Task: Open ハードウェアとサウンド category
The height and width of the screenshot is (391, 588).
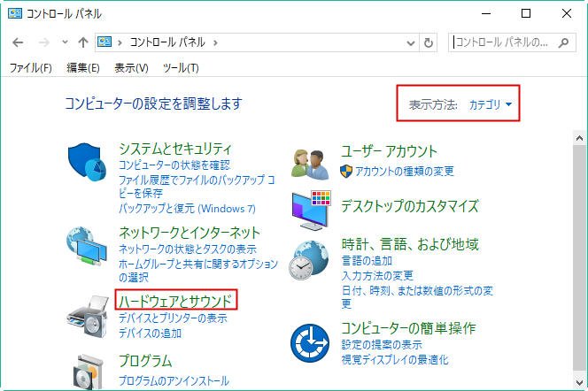Action: click(175, 301)
